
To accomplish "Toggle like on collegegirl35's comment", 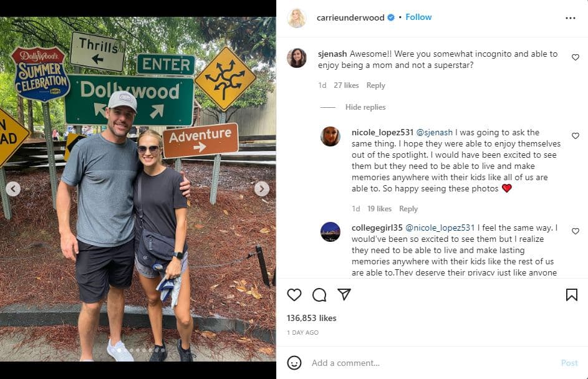I will pyautogui.click(x=575, y=231).
